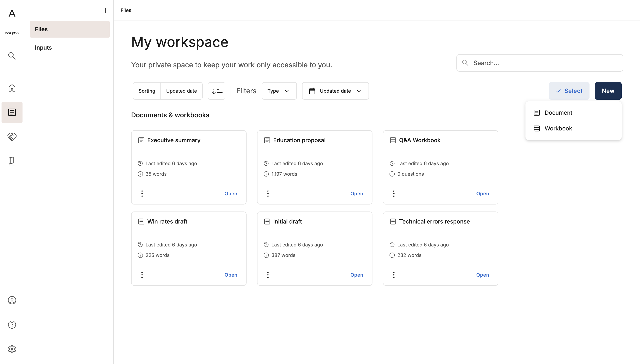
Task: Click the New button
Action: click(x=608, y=91)
